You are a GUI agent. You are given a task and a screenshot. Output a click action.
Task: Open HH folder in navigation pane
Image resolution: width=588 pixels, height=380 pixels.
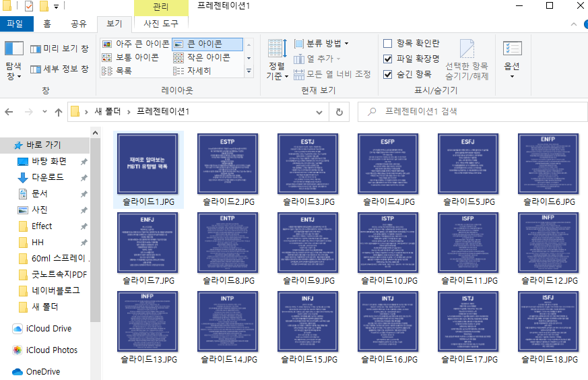(x=38, y=243)
